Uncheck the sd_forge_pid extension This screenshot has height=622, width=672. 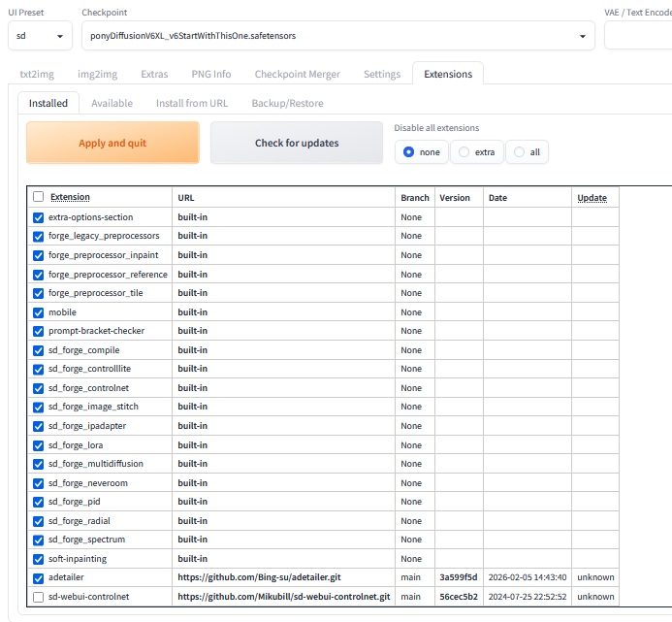[38, 502]
